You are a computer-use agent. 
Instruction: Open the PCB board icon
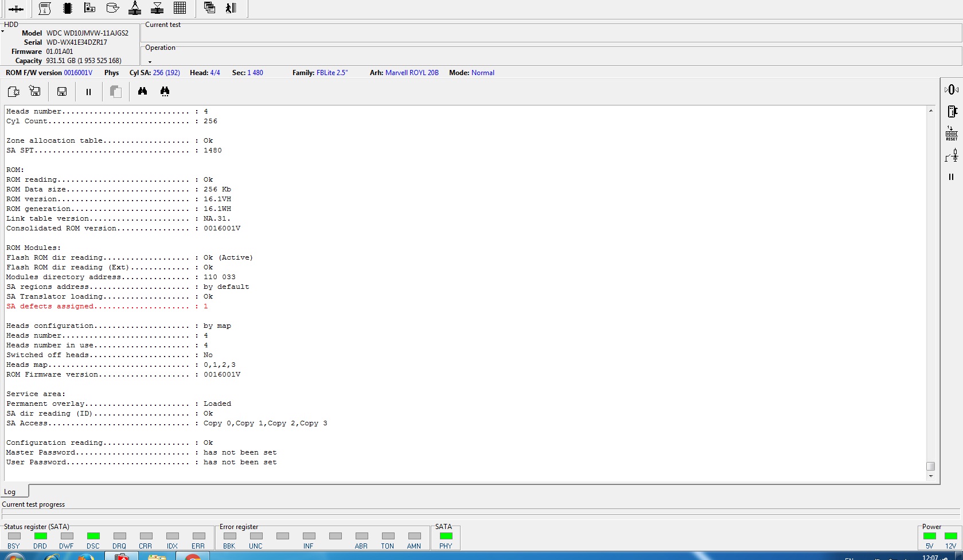click(x=89, y=8)
